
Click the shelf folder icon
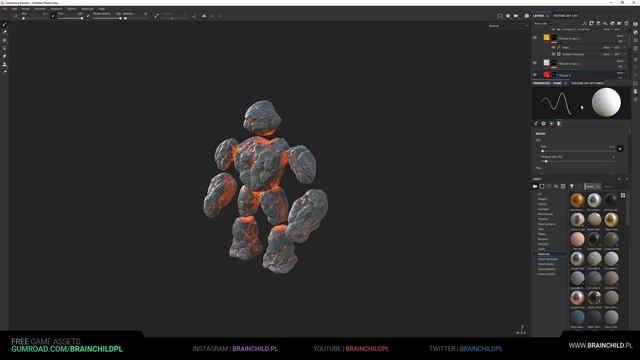(x=535, y=187)
